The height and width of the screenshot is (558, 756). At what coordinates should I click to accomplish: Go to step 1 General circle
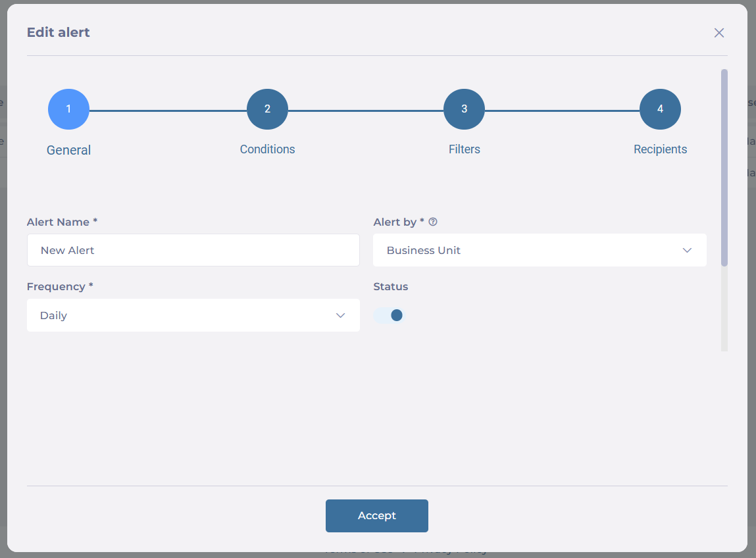(68, 109)
